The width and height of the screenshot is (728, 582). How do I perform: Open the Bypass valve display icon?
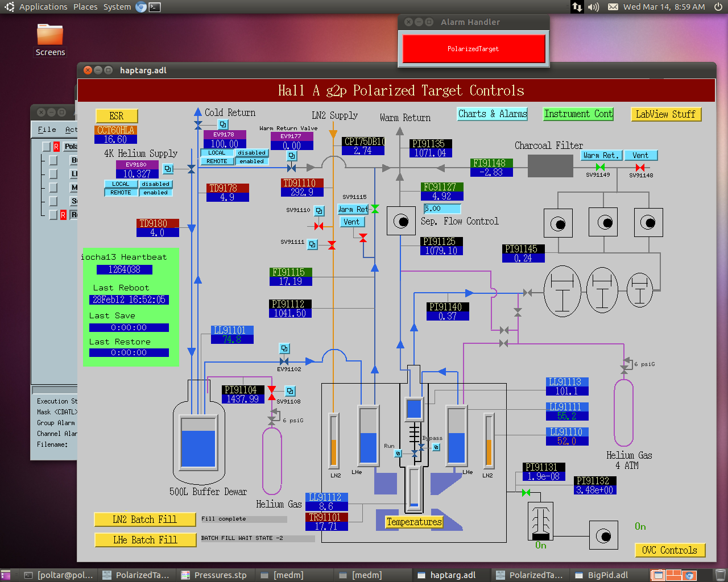point(436,447)
